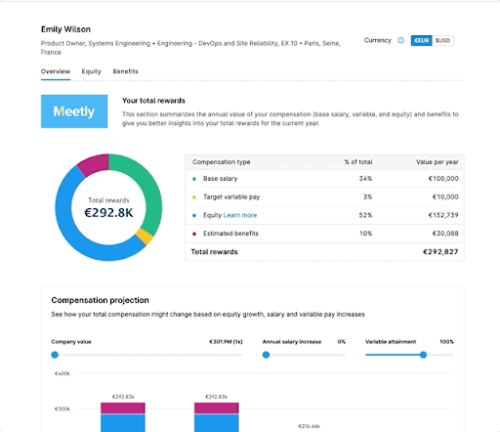The width and height of the screenshot is (500, 432).
Task: Click the yellow variable pay donut segment
Action: point(144,236)
